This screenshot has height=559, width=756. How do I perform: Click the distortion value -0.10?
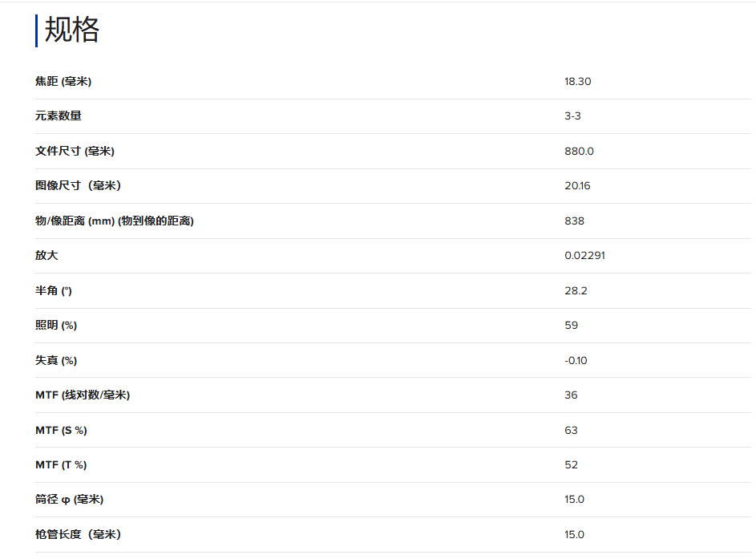[576, 360]
